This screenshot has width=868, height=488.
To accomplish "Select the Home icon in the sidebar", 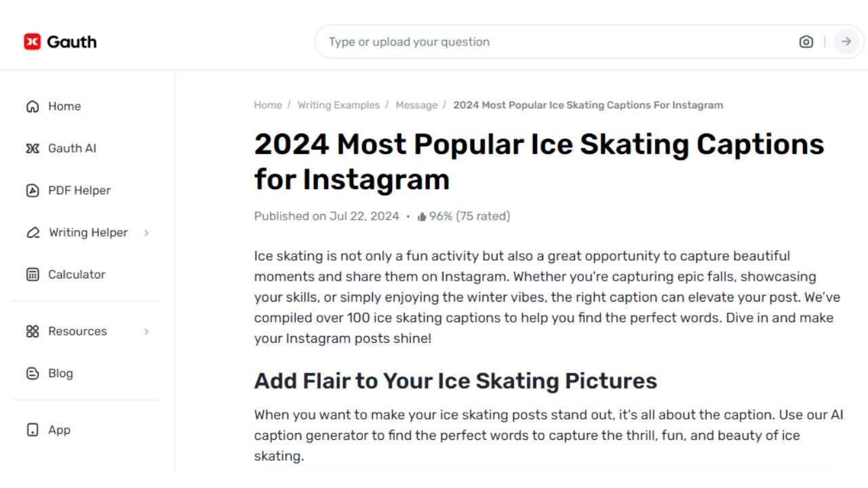I will pyautogui.click(x=32, y=106).
